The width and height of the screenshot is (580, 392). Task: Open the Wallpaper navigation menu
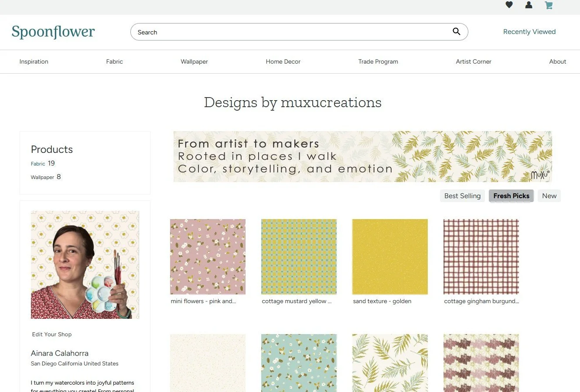point(194,61)
